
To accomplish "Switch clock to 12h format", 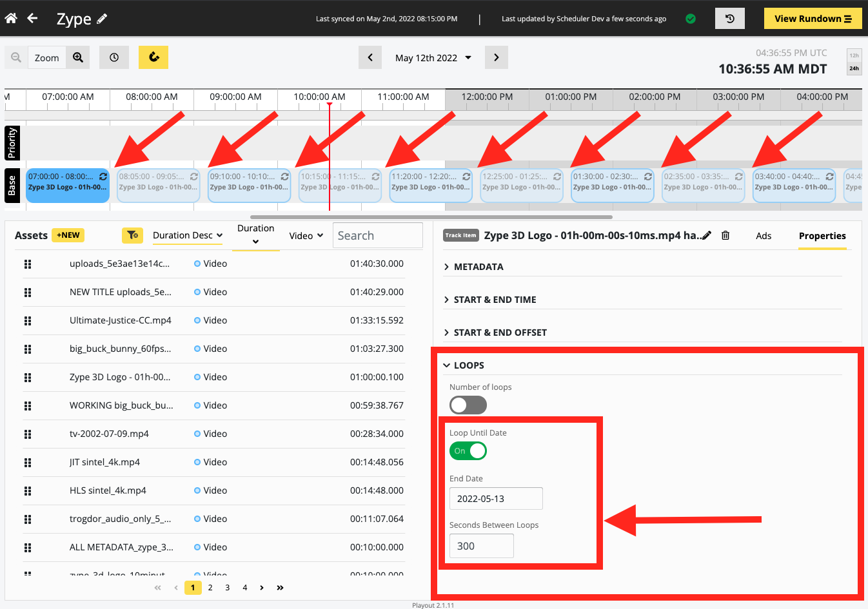I will pos(854,55).
